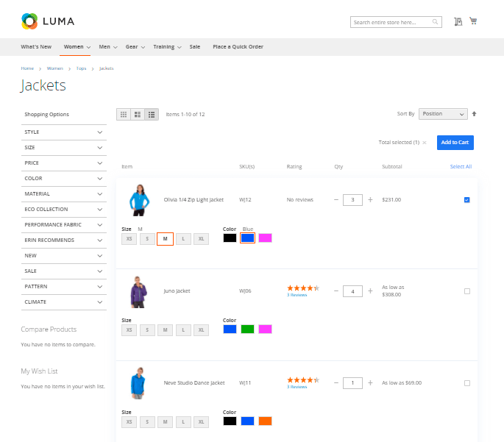The height and width of the screenshot is (442, 504).
Task: Click the search magnifier icon
Action: (435, 22)
